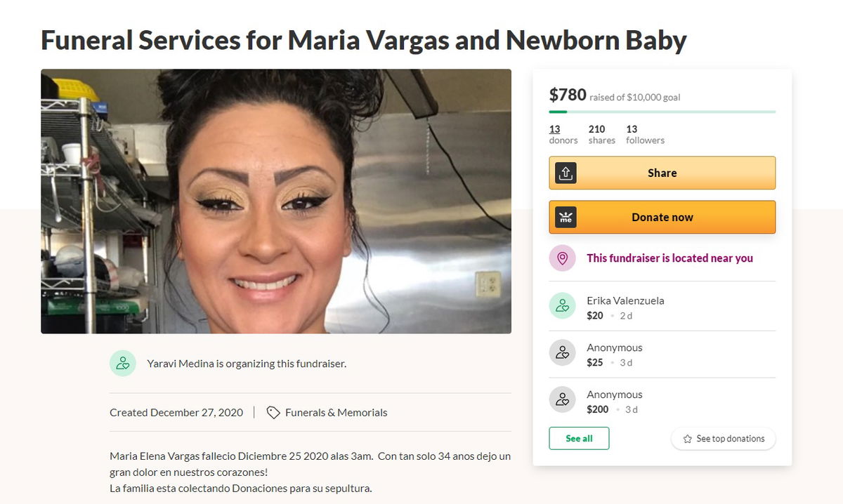Screen dimensions: 843x504
Task: Click the "This fundraiser is located near you" text
Action: coord(669,258)
